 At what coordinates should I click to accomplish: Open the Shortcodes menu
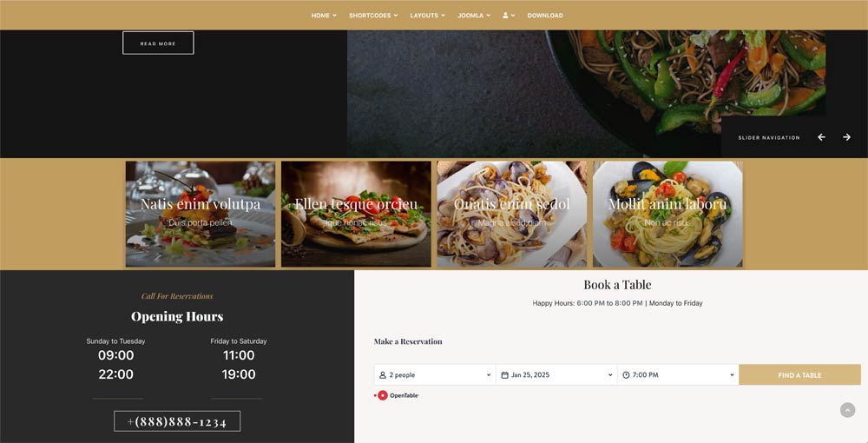(373, 16)
